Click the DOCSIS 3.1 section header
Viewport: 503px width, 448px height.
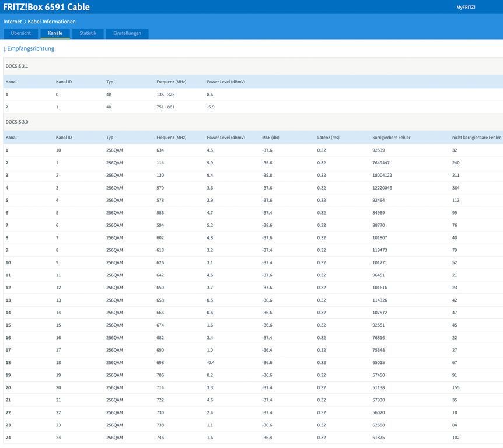[x=17, y=66]
